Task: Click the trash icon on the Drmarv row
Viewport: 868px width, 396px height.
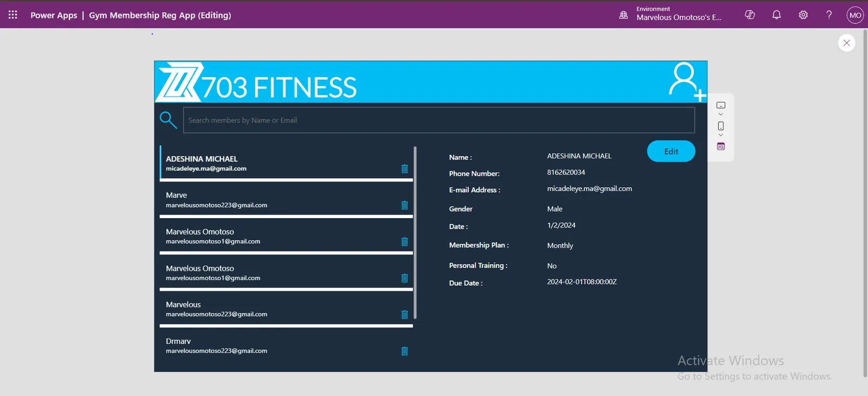Action: tap(404, 351)
